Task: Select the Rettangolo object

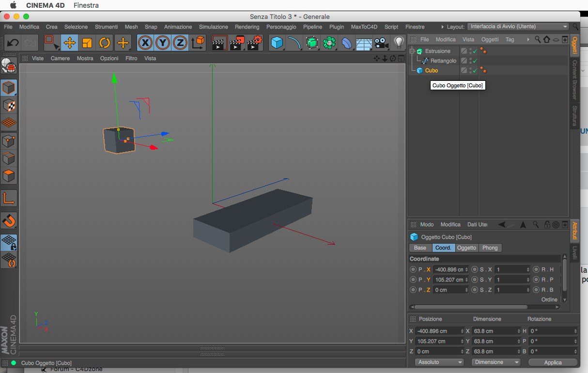Action: 443,61
